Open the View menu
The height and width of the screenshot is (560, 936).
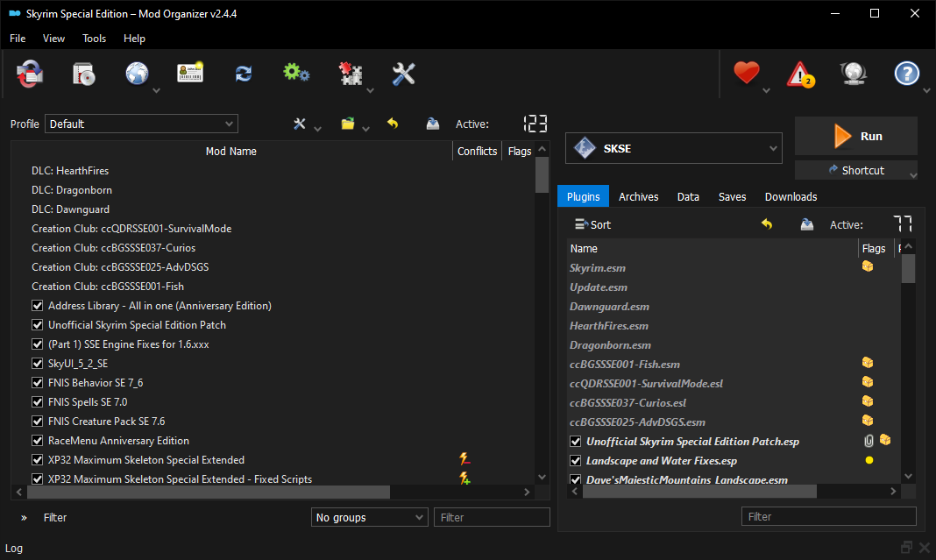(x=53, y=39)
